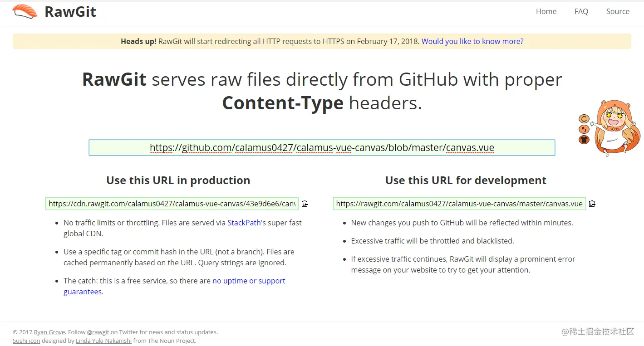Click the 'Content-Type' headline text
Viewport: 644px width, 346px height.
283,103
